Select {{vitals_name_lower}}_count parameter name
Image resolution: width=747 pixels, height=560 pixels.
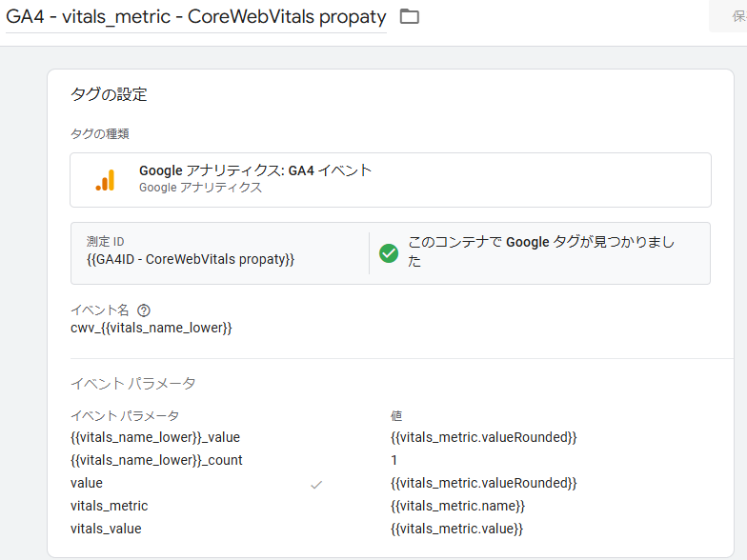pos(156,460)
